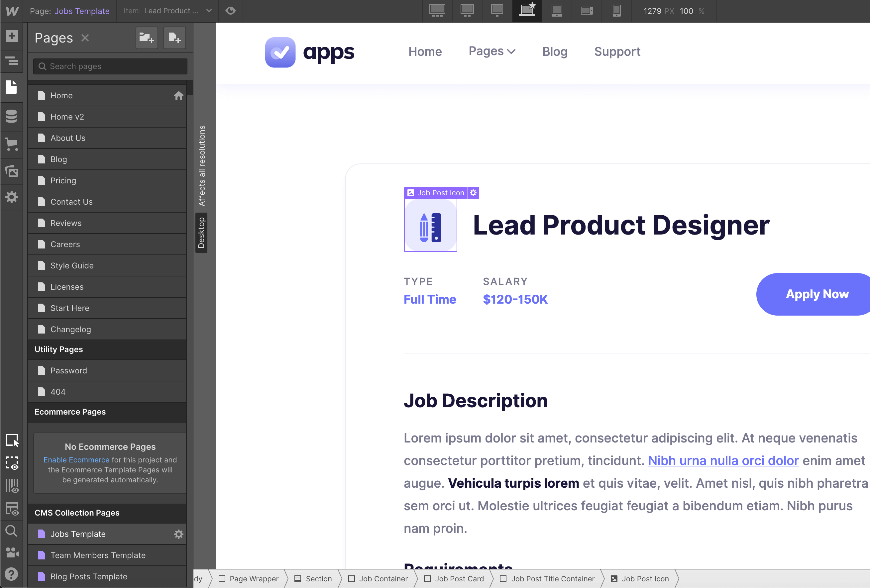Collapse the CMS Collection Pages section
The image size is (870, 588).
click(77, 513)
